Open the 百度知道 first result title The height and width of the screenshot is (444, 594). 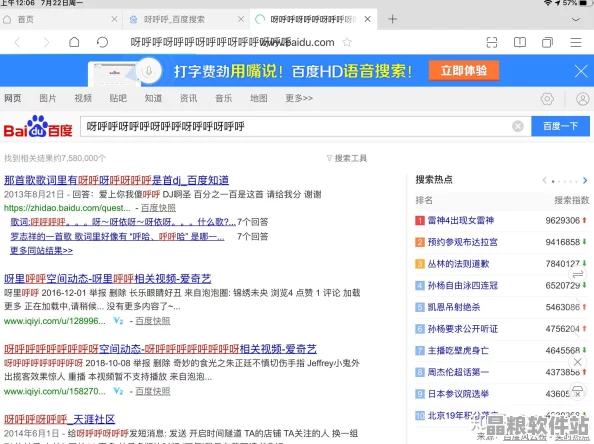point(116,180)
